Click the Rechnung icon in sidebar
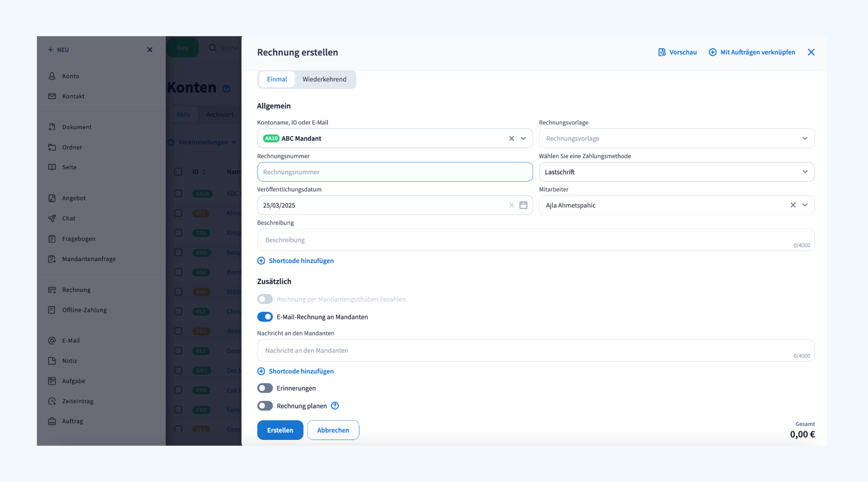Screen dimensions: 868x482 pos(52,290)
